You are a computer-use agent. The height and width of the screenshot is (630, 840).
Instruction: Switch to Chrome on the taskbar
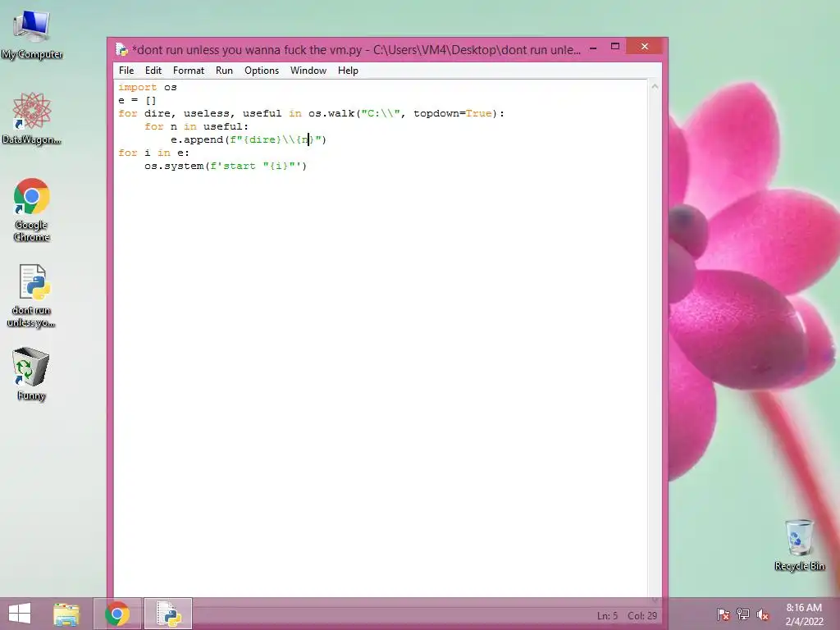[x=117, y=614]
